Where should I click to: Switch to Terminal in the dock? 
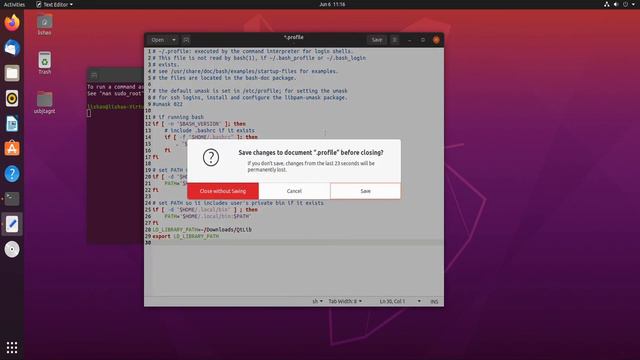tap(12, 199)
